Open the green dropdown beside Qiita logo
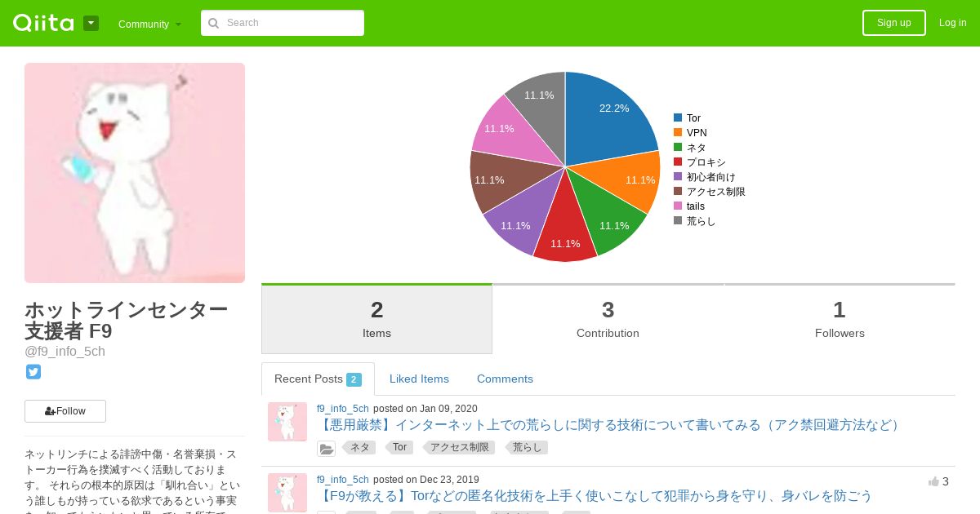Screen dimensions: 980x514 (x=91, y=23)
